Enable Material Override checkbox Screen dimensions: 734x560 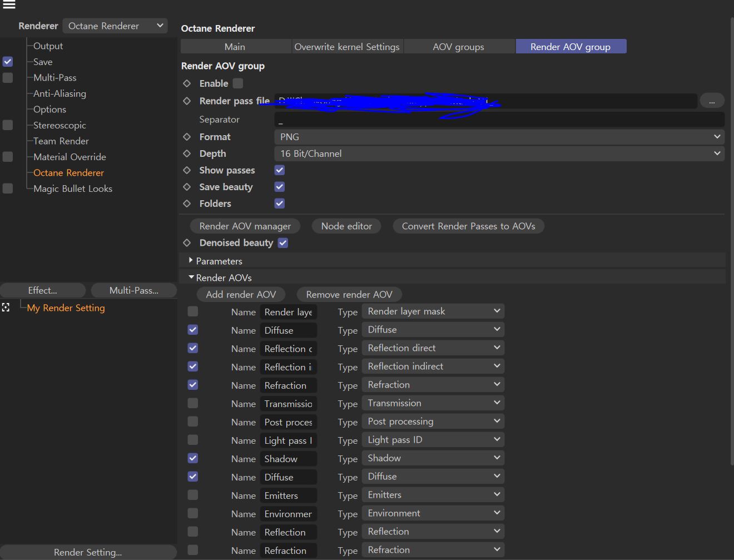(x=8, y=157)
